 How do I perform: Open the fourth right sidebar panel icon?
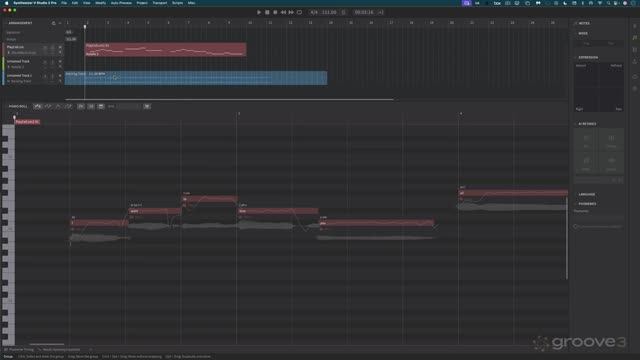tap(635, 62)
